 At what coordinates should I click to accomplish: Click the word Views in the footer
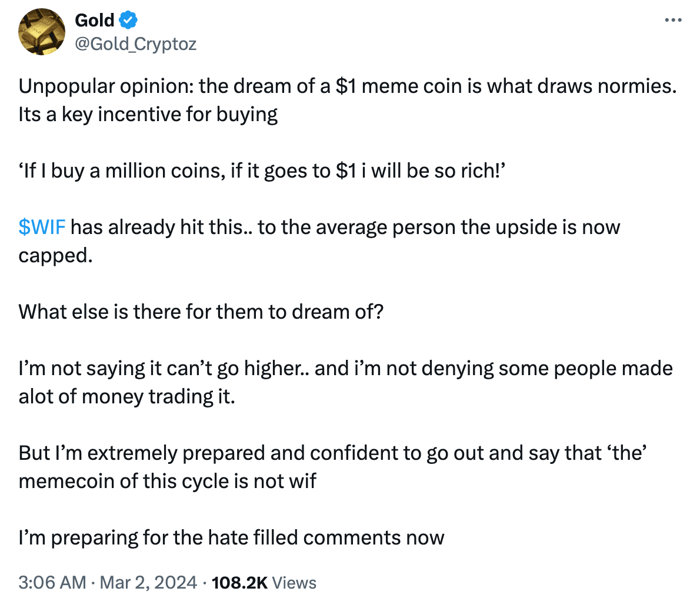294,583
